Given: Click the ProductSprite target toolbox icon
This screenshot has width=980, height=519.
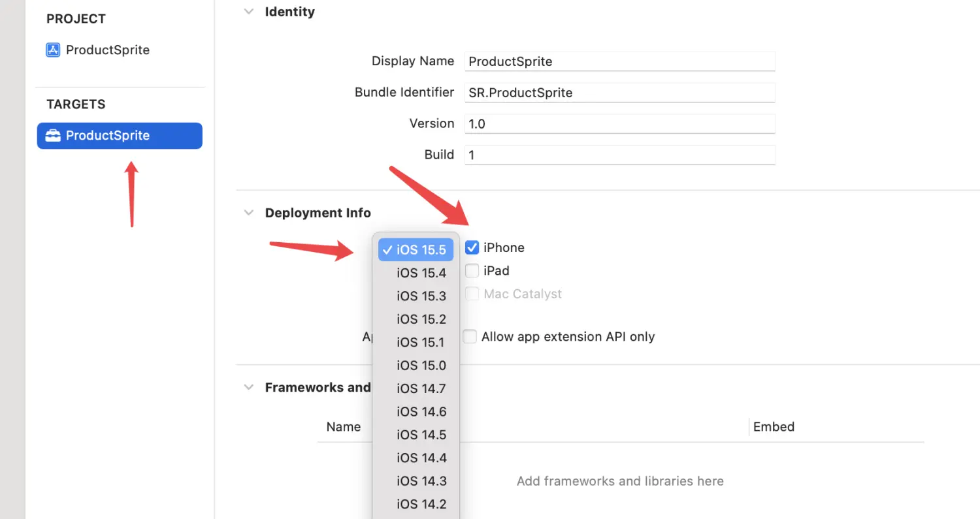Looking at the screenshot, I should point(53,136).
